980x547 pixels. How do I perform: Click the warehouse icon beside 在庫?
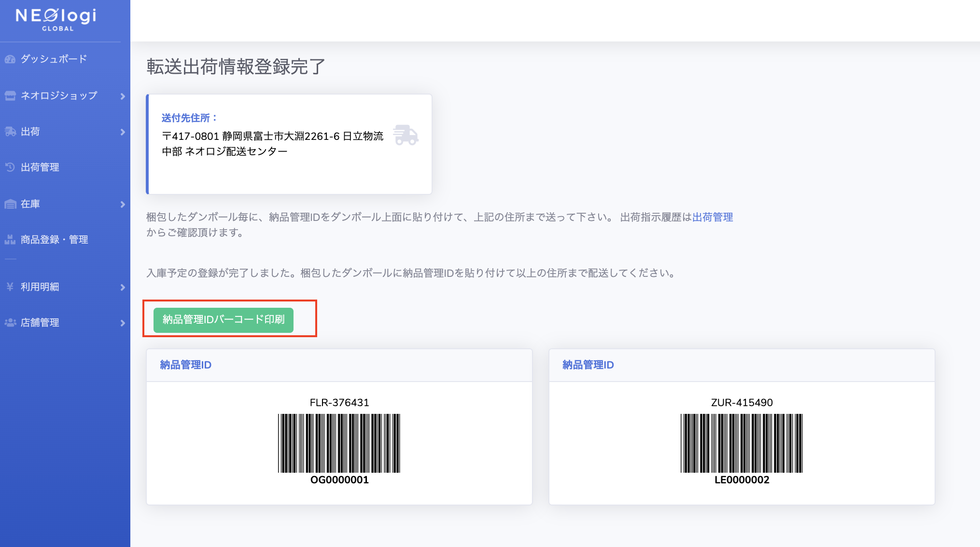pyautogui.click(x=10, y=204)
